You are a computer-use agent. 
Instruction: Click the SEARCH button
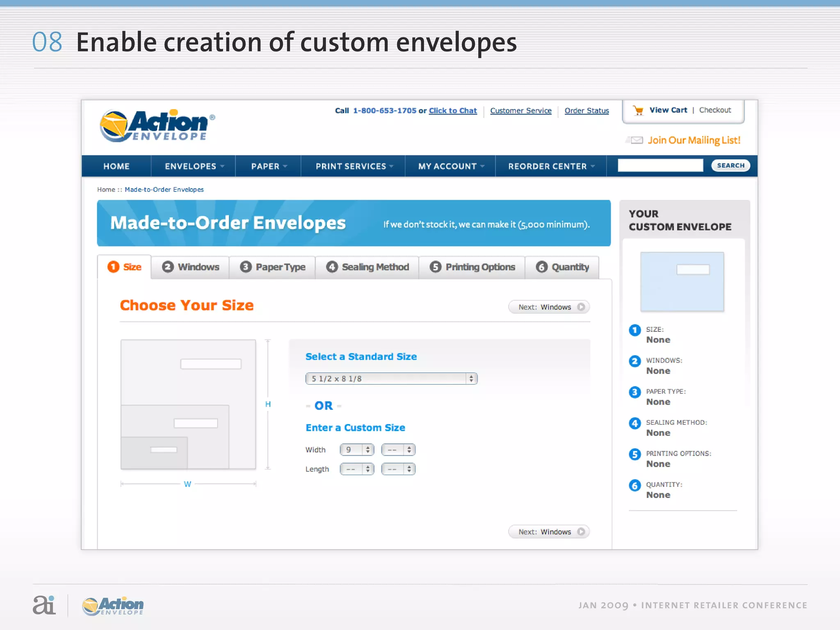pyautogui.click(x=730, y=165)
